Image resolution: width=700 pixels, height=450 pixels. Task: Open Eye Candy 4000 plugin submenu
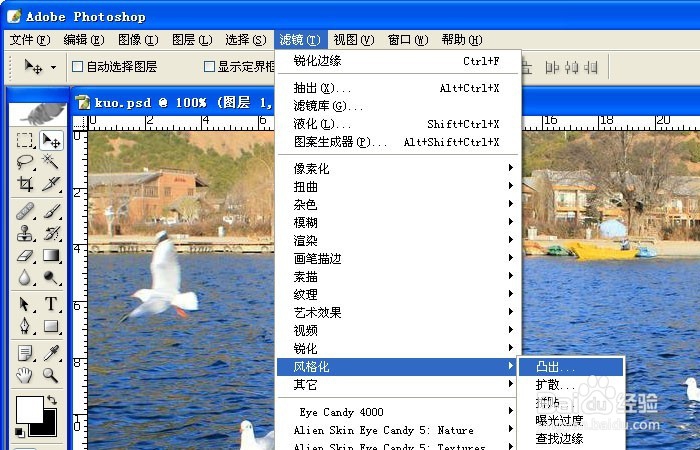click(398, 412)
